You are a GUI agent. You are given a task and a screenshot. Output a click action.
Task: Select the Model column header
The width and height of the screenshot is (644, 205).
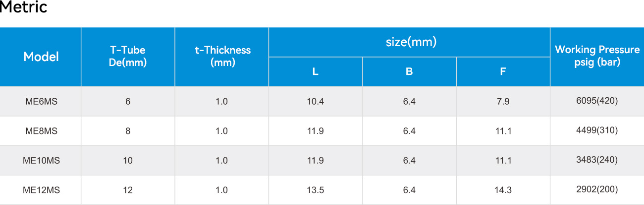click(41, 57)
